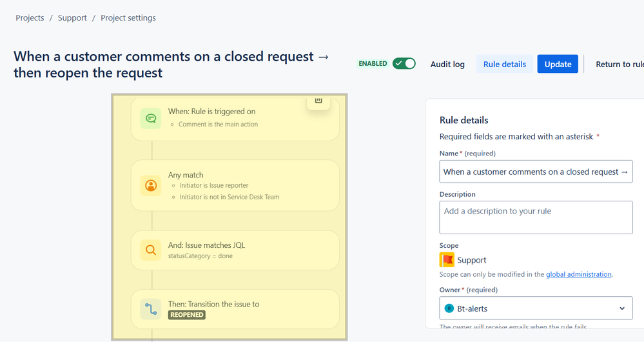
Task: Focus the Description text area
Action: click(536, 217)
